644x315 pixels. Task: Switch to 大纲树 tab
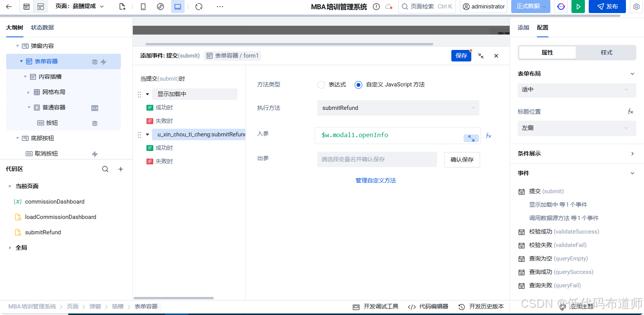(15, 28)
